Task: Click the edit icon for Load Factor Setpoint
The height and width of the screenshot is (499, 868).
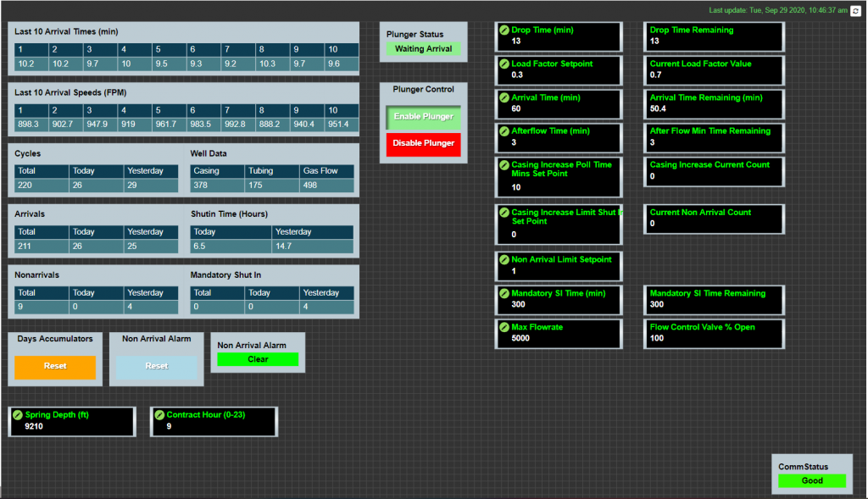Action: tap(504, 64)
